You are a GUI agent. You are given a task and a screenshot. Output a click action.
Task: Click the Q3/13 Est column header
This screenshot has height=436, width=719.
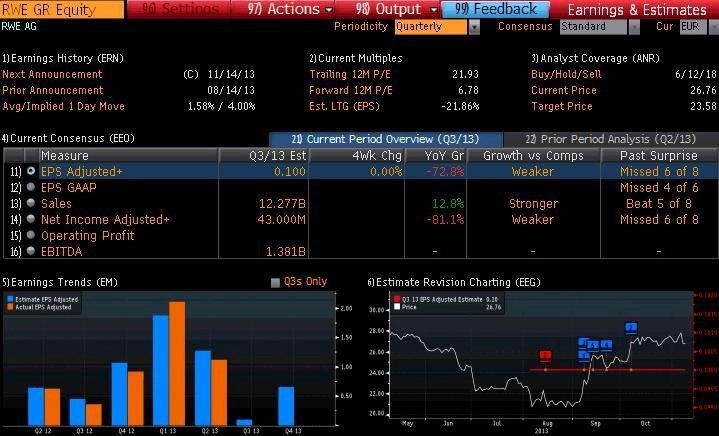click(x=264, y=156)
